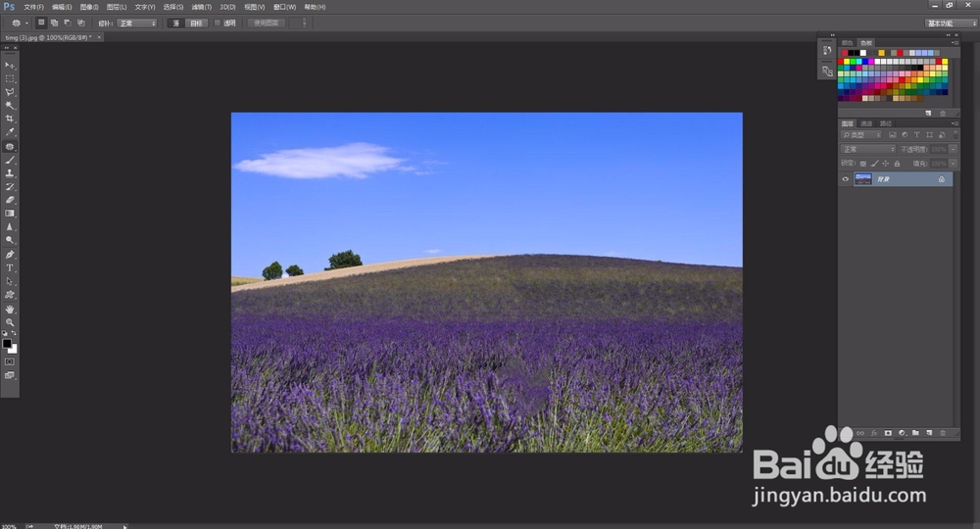Image resolution: width=980 pixels, height=529 pixels.
Task: Click the 使用图案 button
Action: (x=267, y=24)
